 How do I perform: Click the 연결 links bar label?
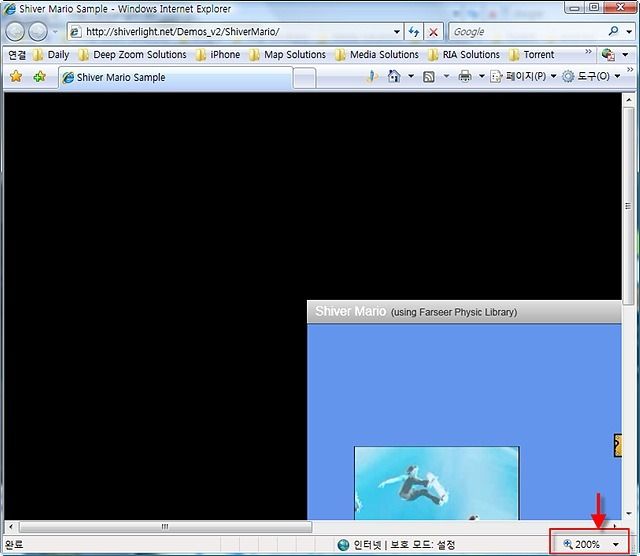coord(17,55)
